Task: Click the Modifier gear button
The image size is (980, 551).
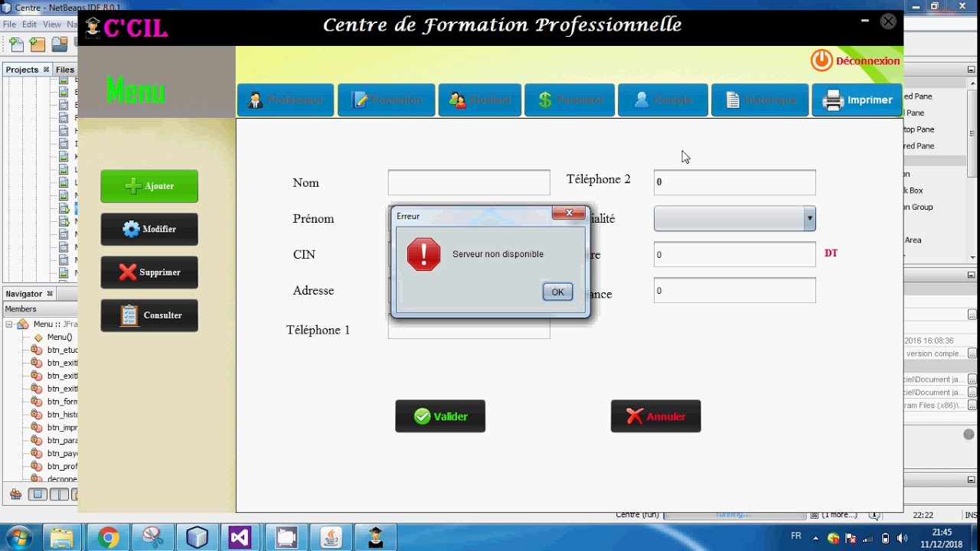Action: [x=149, y=229]
